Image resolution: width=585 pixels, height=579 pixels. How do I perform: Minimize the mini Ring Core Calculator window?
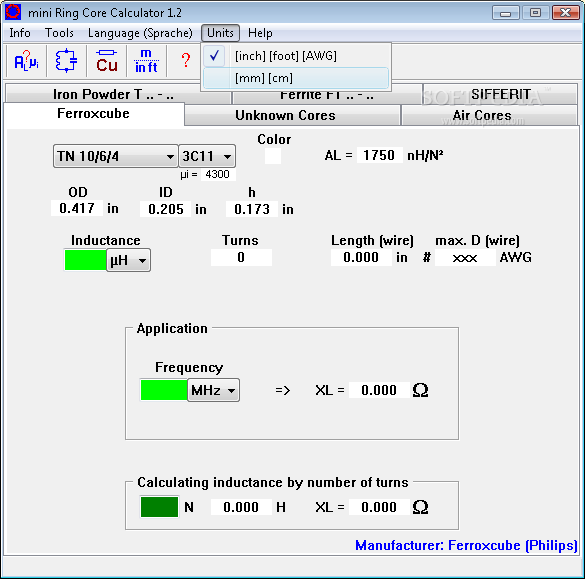click(506, 13)
